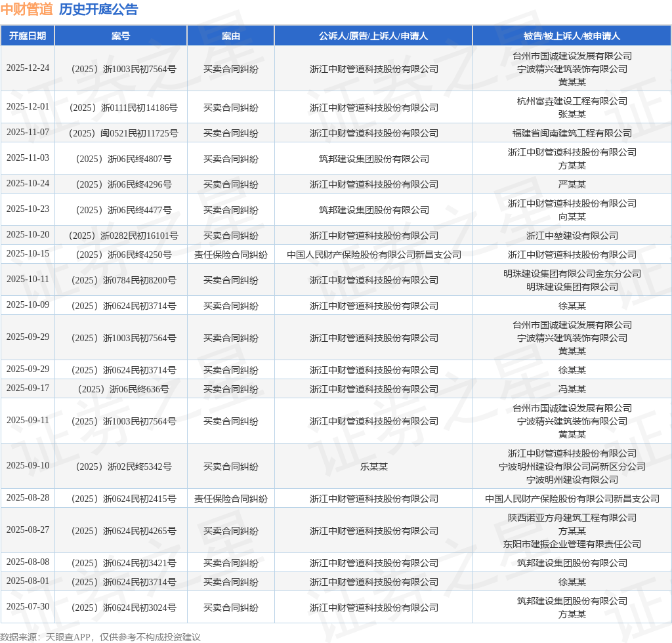The width and height of the screenshot is (672, 643).
Task: Click defendant 东阳市建振企业管理有限责任公司
Action: tap(572, 544)
